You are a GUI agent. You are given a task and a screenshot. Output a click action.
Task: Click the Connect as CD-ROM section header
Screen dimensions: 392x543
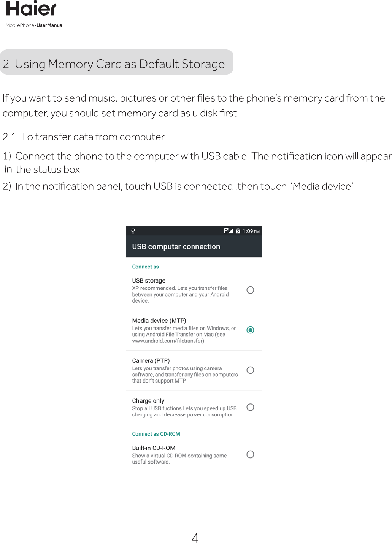coord(156,434)
